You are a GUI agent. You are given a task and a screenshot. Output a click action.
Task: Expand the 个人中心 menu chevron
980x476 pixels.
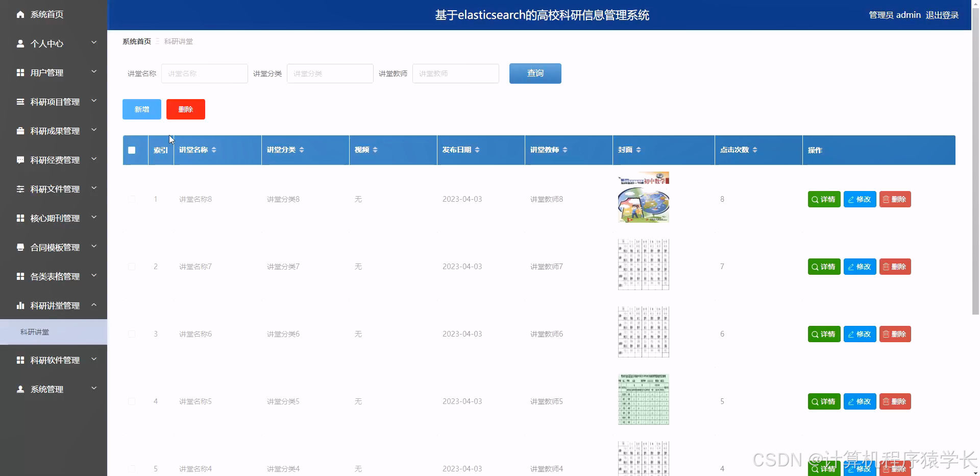[94, 42]
